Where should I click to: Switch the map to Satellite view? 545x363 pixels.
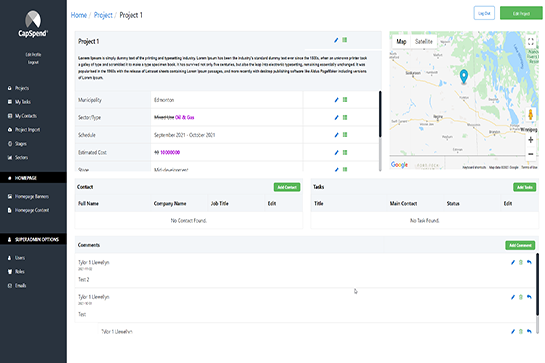coord(424,41)
